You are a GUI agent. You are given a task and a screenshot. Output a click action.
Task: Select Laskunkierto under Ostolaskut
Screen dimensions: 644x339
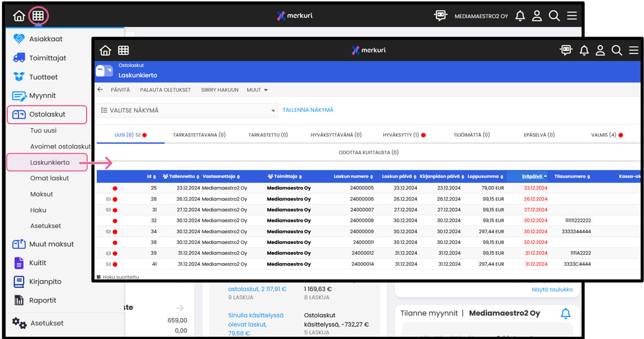[49, 162]
